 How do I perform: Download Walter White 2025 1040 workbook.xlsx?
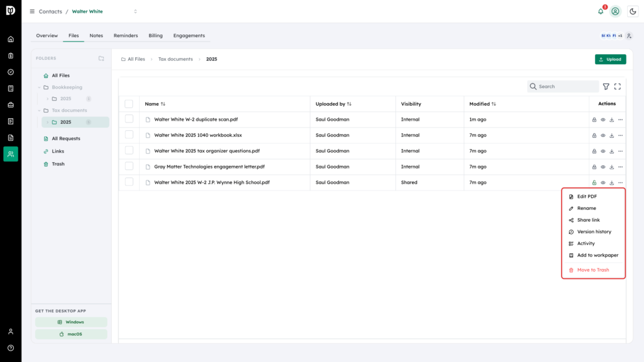[611, 136]
